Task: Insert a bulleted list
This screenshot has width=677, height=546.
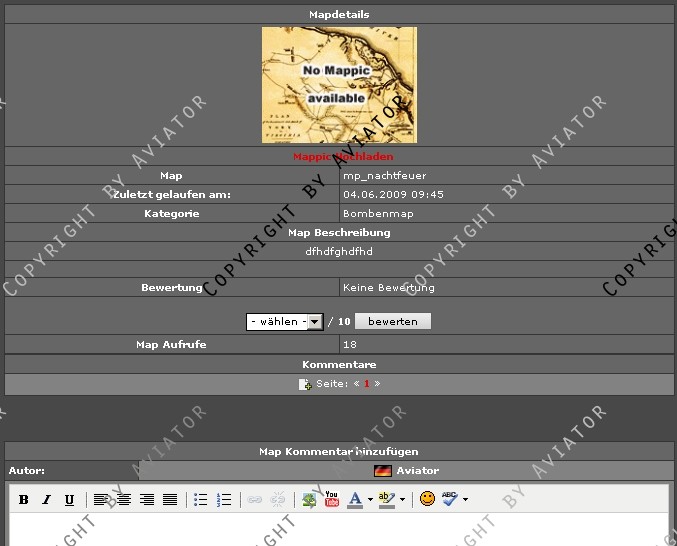Action: [x=200, y=500]
